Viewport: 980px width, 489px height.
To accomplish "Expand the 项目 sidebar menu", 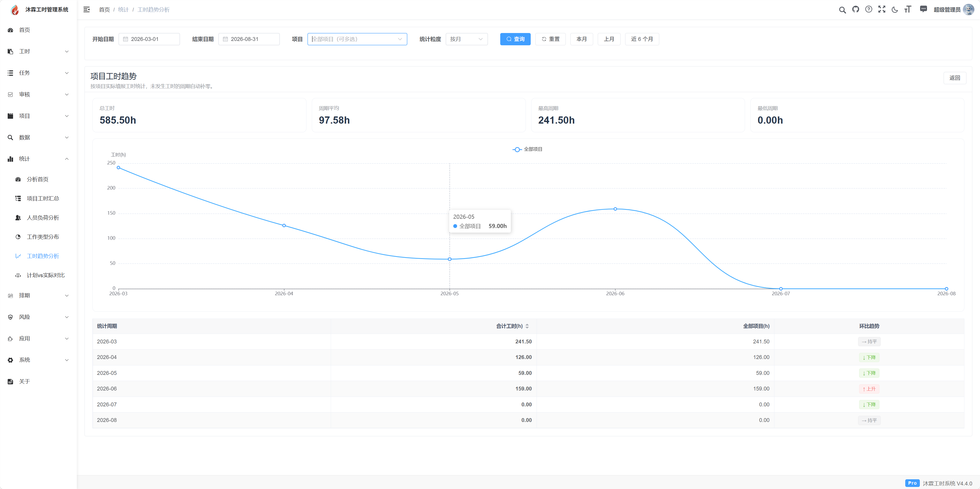I will [38, 116].
